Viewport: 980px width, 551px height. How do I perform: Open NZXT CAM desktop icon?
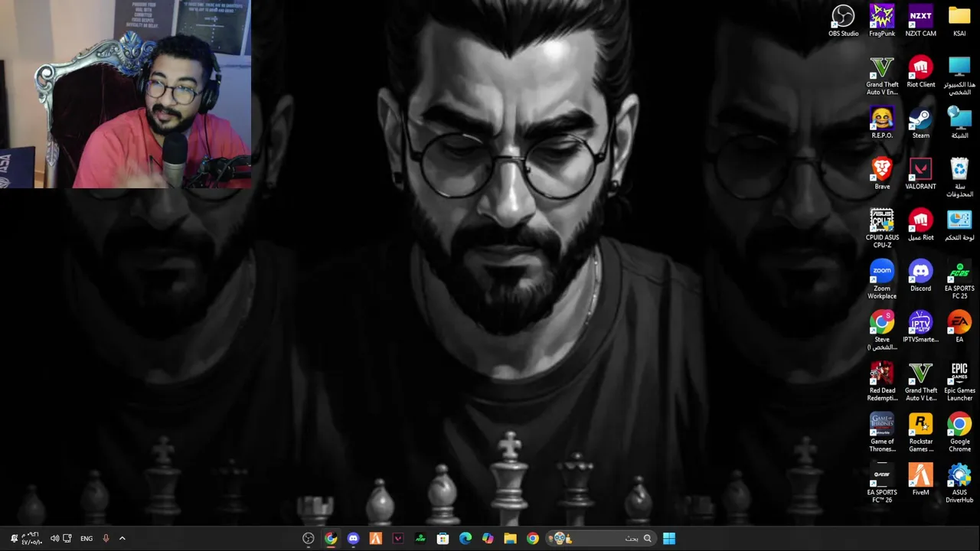point(920,21)
